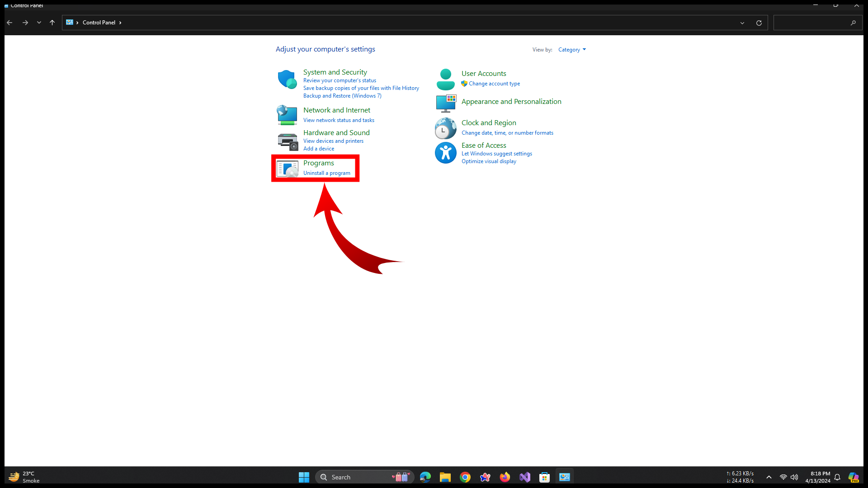The width and height of the screenshot is (868, 488).
Task: Click the User Accounts person icon
Action: coord(445,80)
